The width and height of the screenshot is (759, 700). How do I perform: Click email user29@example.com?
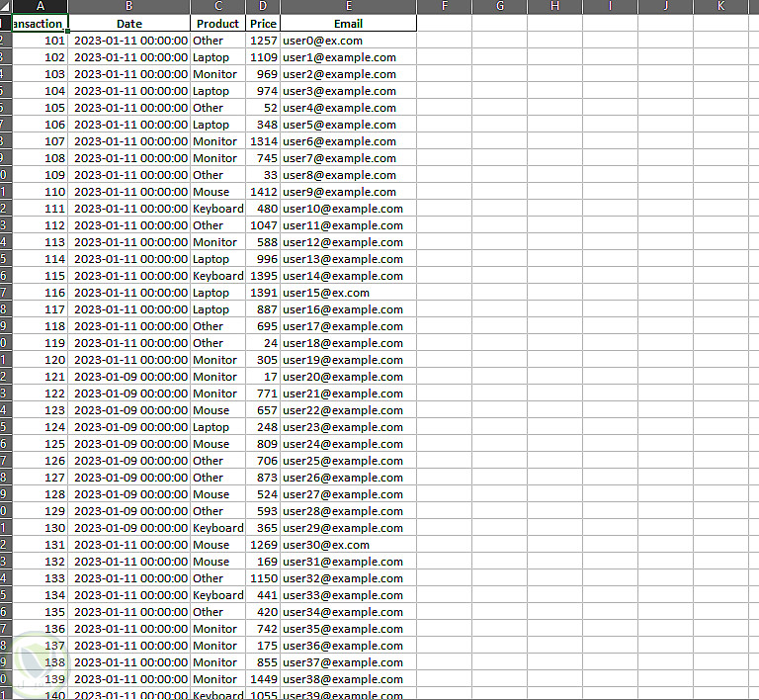tap(349, 528)
